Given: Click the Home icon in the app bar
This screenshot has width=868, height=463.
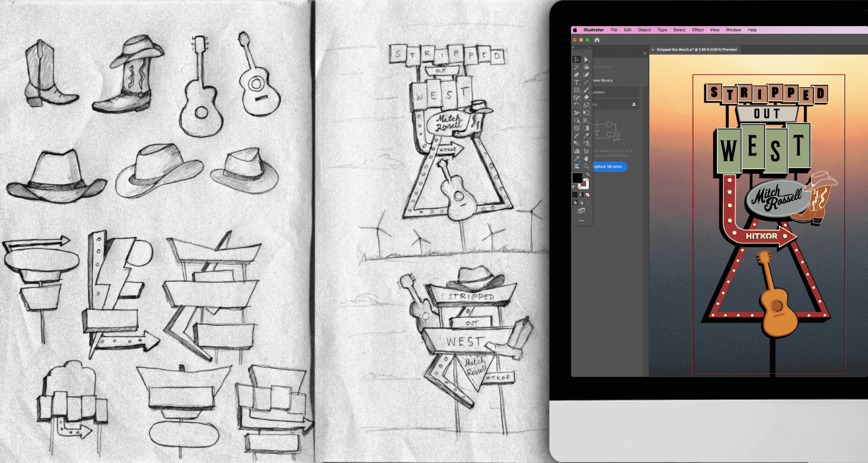Looking at the screenshot, I should [x=597, y=40].
